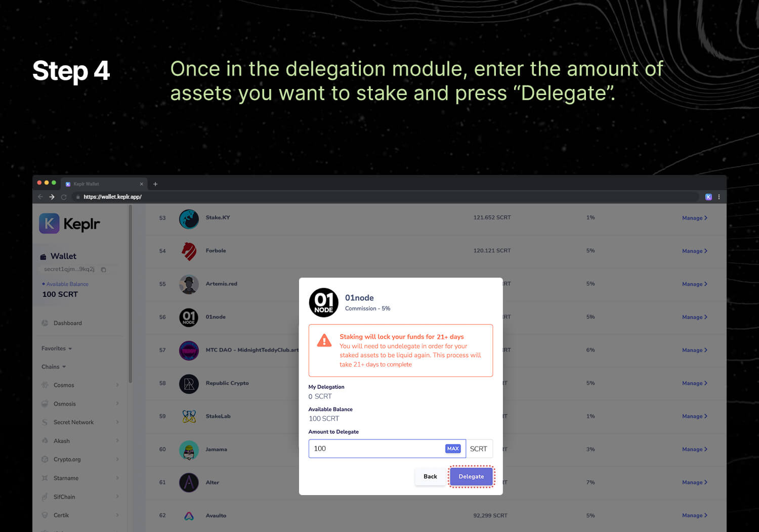The width and height of the screenshot is (759, 532).
Task: Open Keplr browser extension icon
Action: [x=708, y=197]
